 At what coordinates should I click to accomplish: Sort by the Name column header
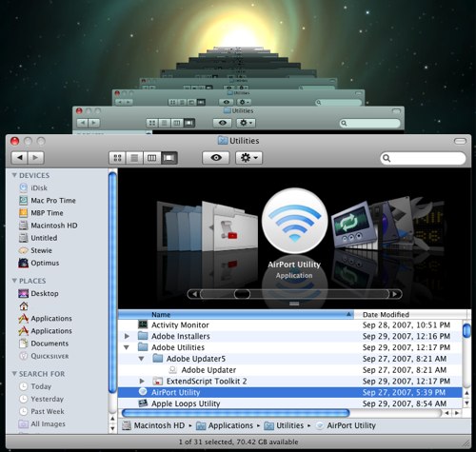[x=236, y=315]
